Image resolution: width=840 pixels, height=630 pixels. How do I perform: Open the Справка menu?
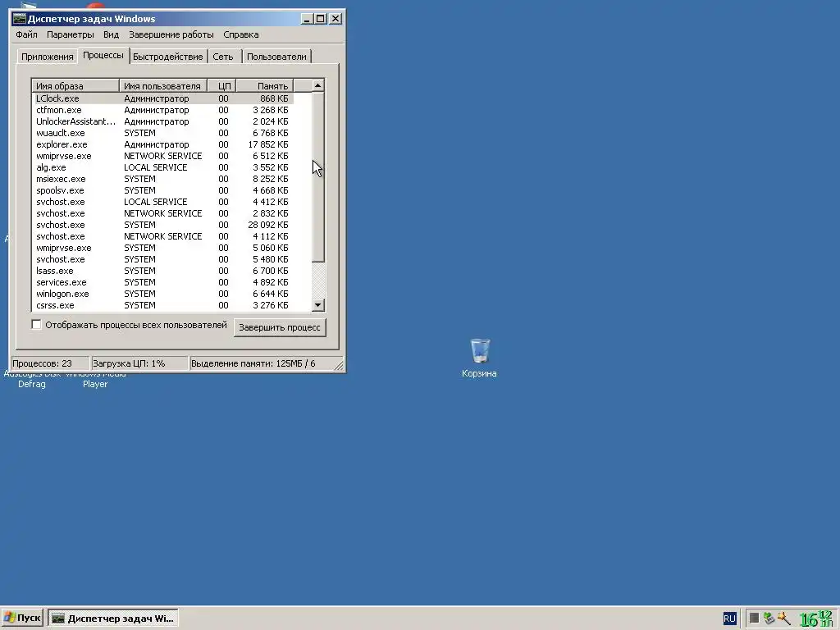pyautogui.click(x=240, y=34)
